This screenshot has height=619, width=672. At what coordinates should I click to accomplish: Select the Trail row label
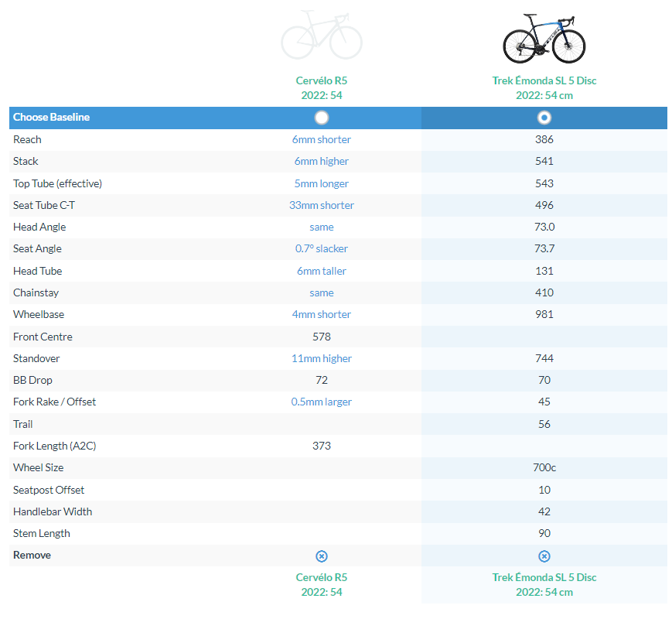pyautogui.click(x=22, y=424)
